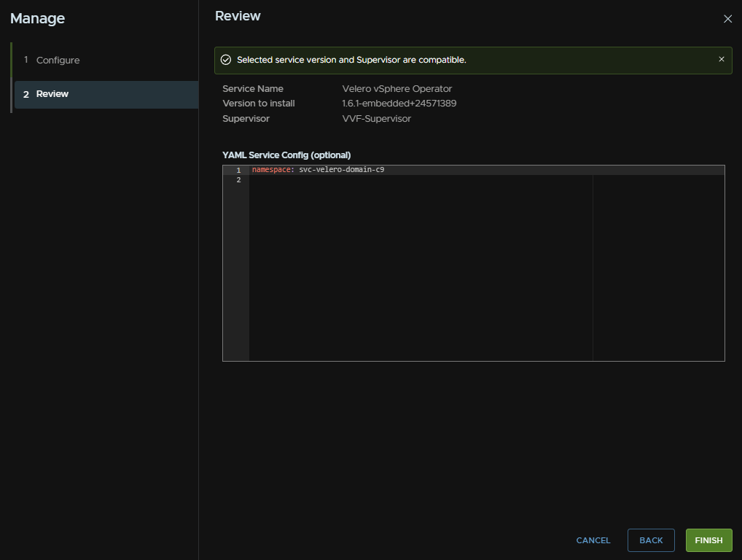
Task: Dismiss the compatibility success banner
Action: tap(721, 59)
